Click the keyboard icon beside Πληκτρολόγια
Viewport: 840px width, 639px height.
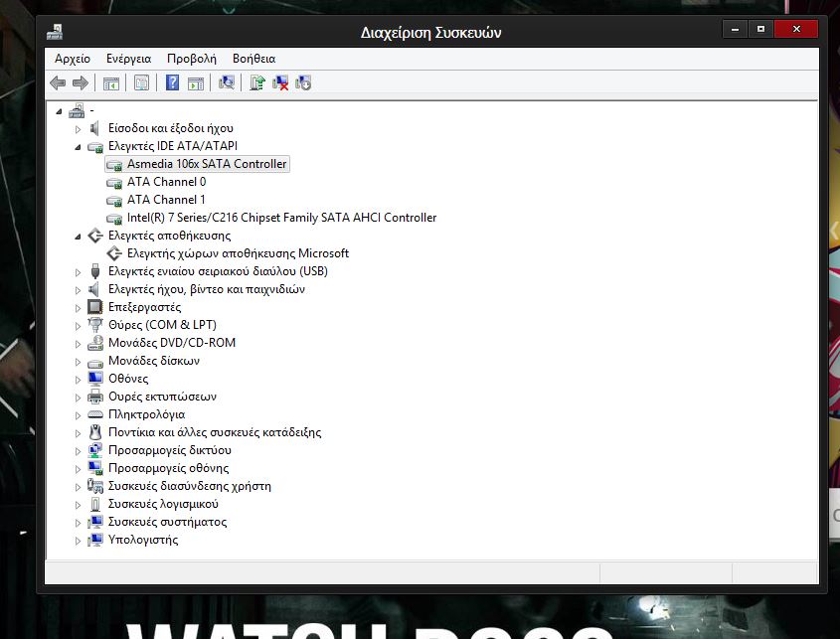(x=95, y=414)
